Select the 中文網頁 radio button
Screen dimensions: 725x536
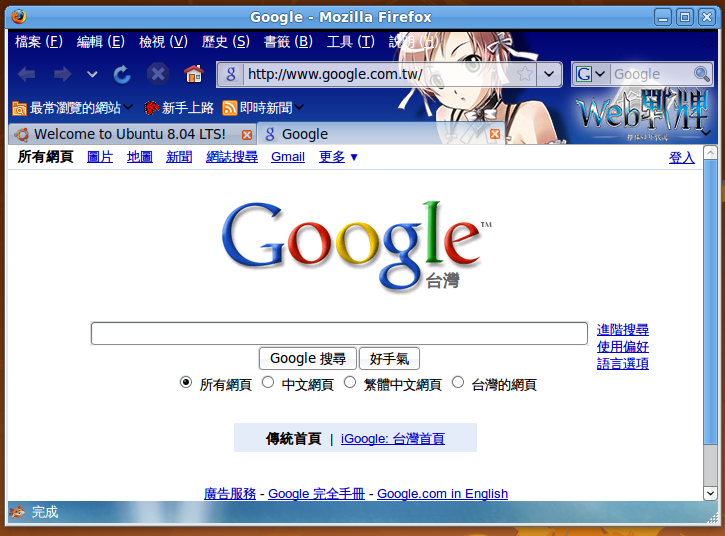pos(268,382)
